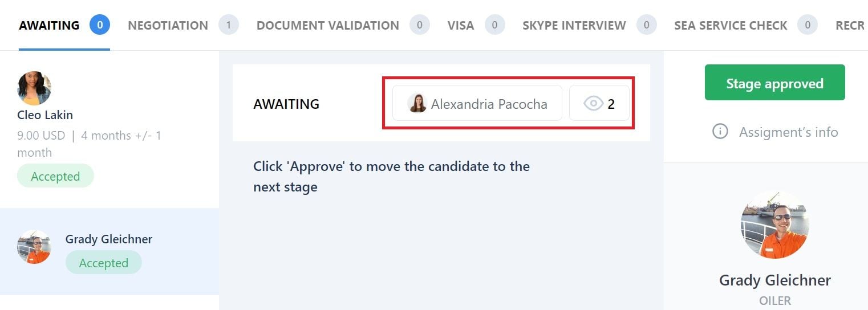Click Grady Gleichner's small list avatar

pos(34,247)
